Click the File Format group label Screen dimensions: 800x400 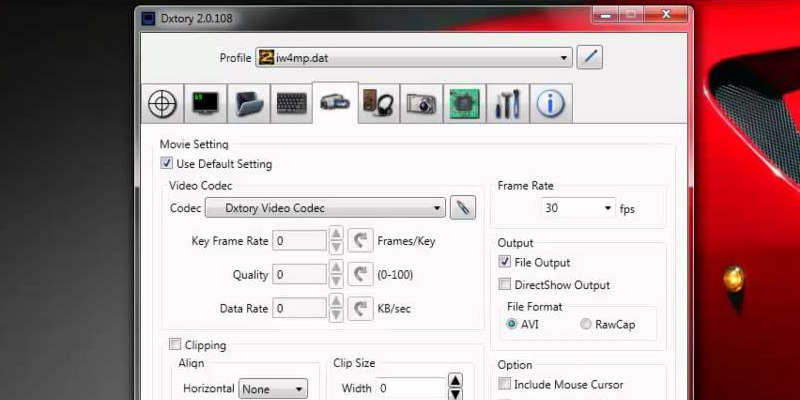535,307
